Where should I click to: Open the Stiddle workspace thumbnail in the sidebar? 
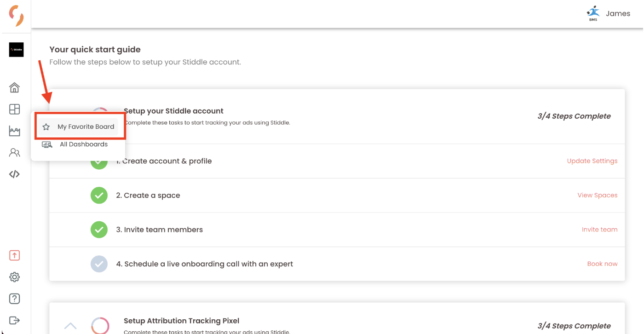(x=16, y=50)
